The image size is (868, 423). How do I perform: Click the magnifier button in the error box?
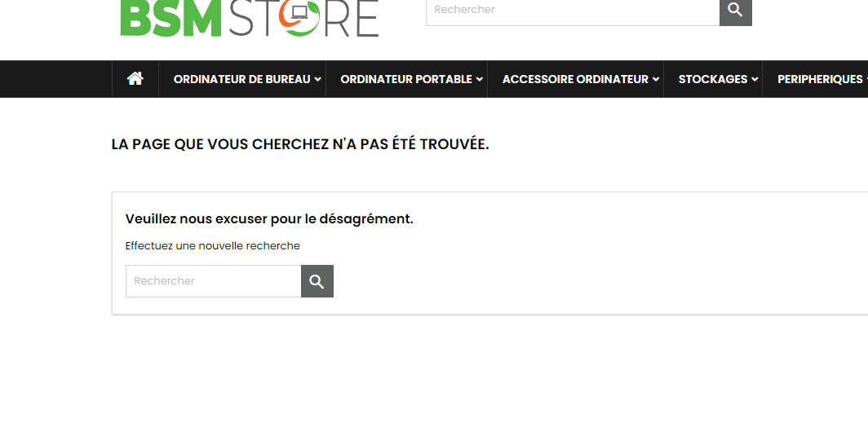point(317,281)
